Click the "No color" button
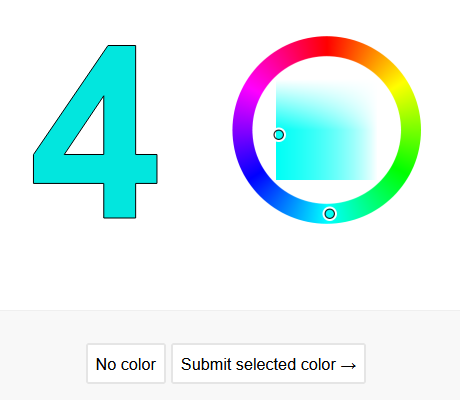Image resolution: width=460 pixels, height=400 pixels. coord(126,364)
